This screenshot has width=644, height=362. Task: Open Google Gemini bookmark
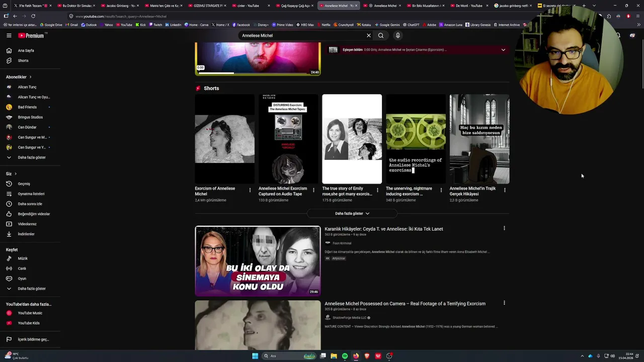tap(387, 25)
